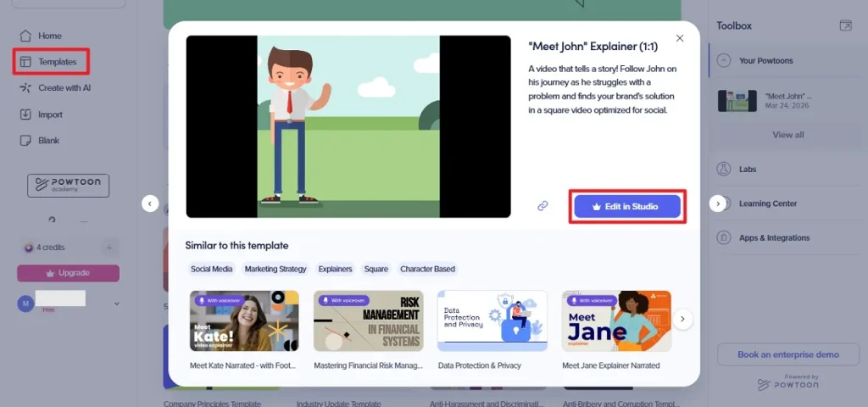Select the Character Based tag

(427, 269)
